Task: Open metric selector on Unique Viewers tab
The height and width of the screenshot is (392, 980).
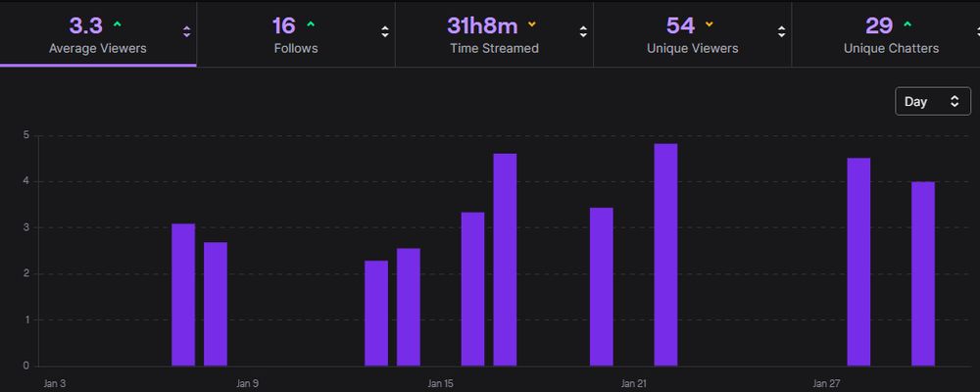Action: tap(781, 32)
